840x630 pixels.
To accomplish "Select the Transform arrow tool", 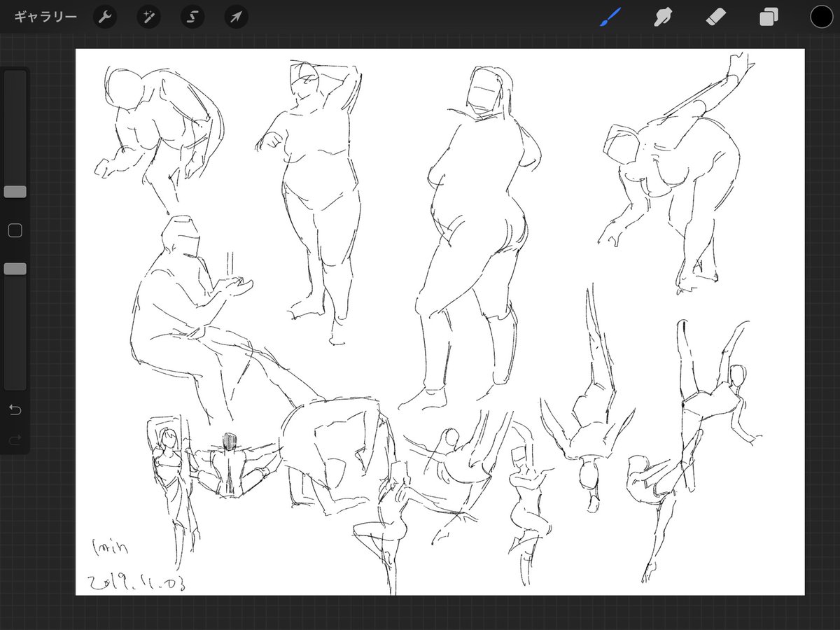I will pos(237,17).
